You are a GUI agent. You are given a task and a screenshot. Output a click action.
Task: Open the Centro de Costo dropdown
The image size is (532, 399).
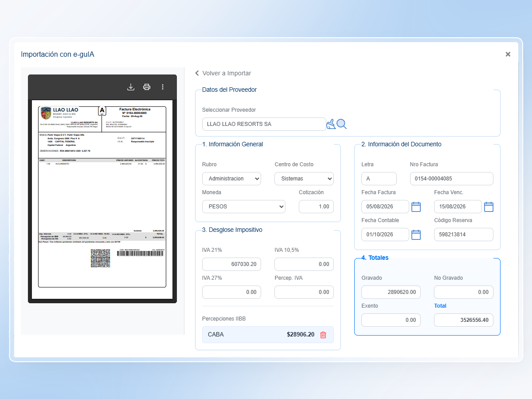tap(304, 179)
